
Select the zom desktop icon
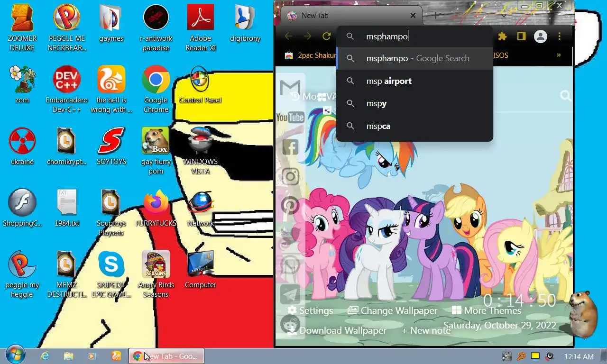22,85
